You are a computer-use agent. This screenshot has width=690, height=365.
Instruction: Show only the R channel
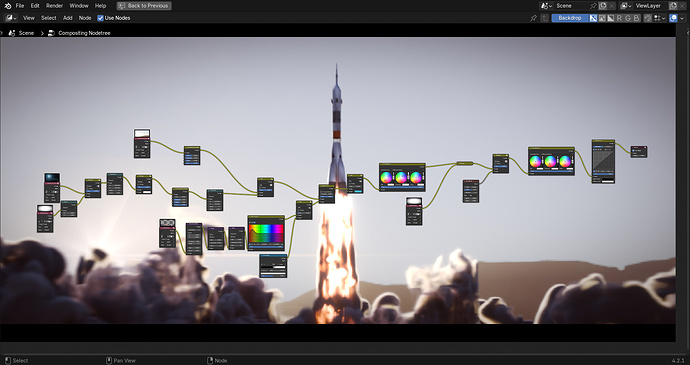pos(619,18)
